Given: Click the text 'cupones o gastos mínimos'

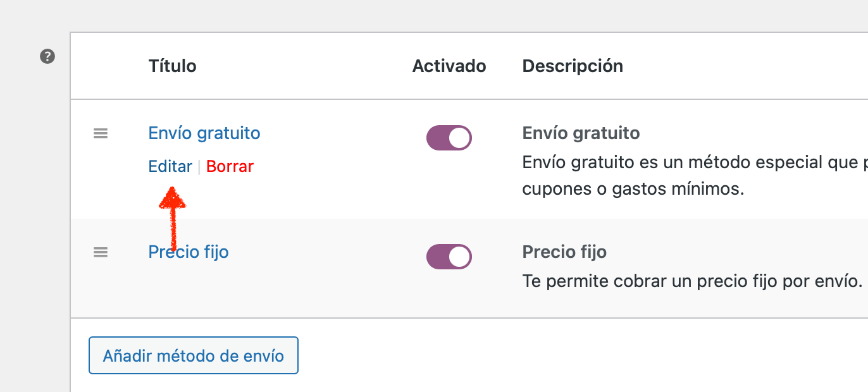Looking at the screenshot, I should (x=633, y=189).
